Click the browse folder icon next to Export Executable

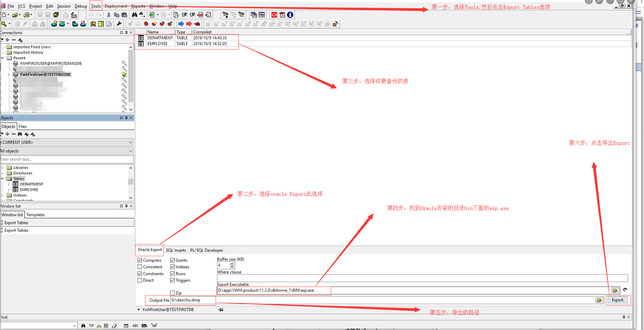tap(615, 290)
